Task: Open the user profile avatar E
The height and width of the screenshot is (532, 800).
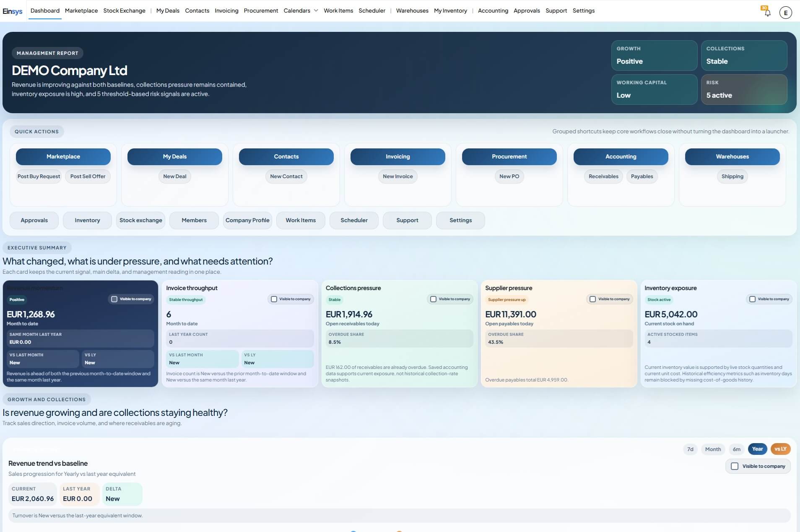Action: tap(785, 13)
